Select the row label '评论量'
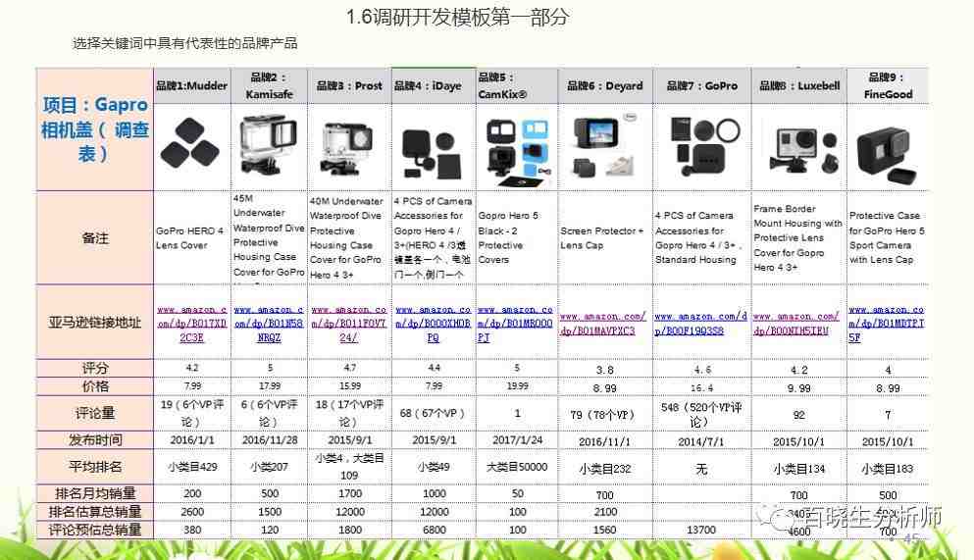The height and width of the screenshot is (560, 974). pos(94,413)
